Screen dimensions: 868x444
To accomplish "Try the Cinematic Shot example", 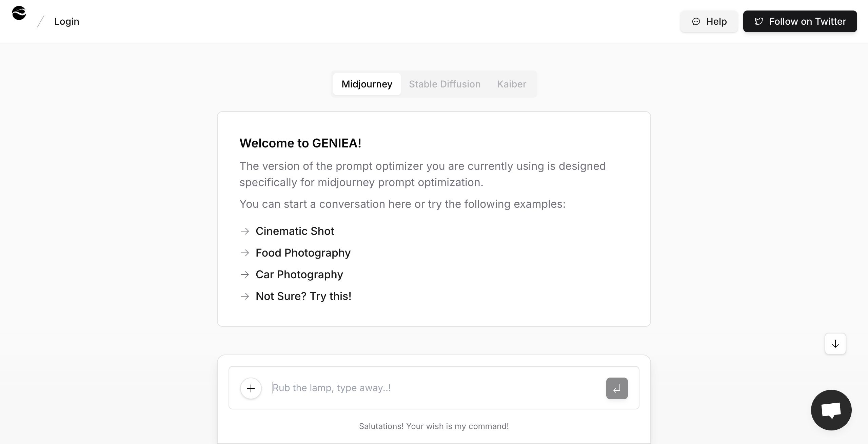I will [295, 231].
